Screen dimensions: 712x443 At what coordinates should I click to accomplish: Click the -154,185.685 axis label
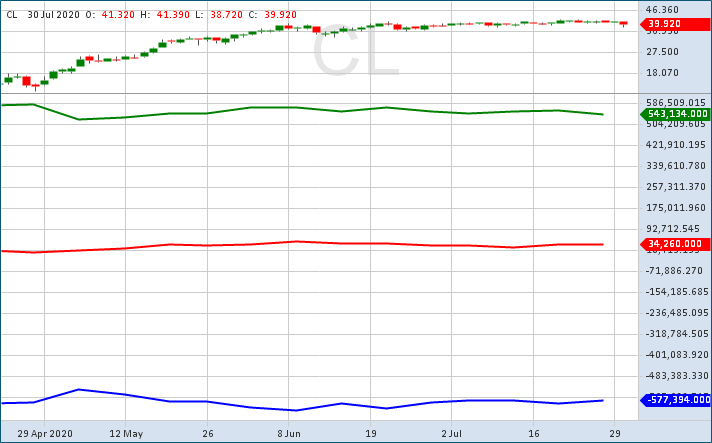pyautogui.click(x=676, y=292)
